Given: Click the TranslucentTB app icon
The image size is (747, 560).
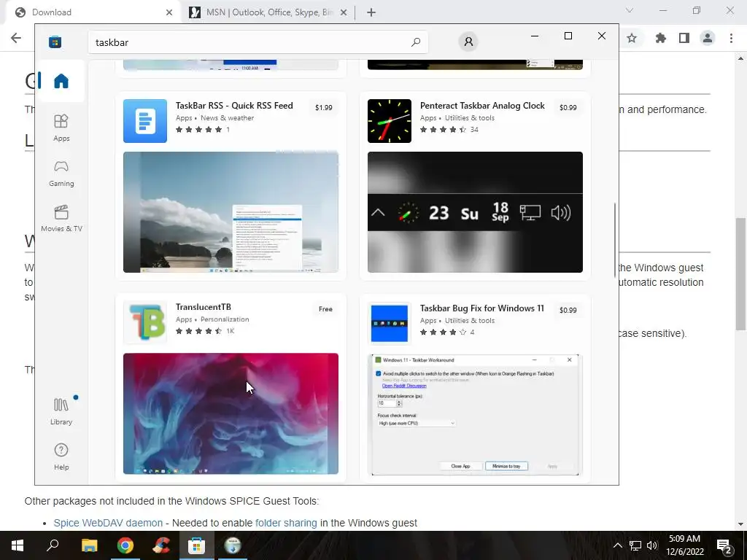Looking at the screenshot, I should tap(145, 322).
